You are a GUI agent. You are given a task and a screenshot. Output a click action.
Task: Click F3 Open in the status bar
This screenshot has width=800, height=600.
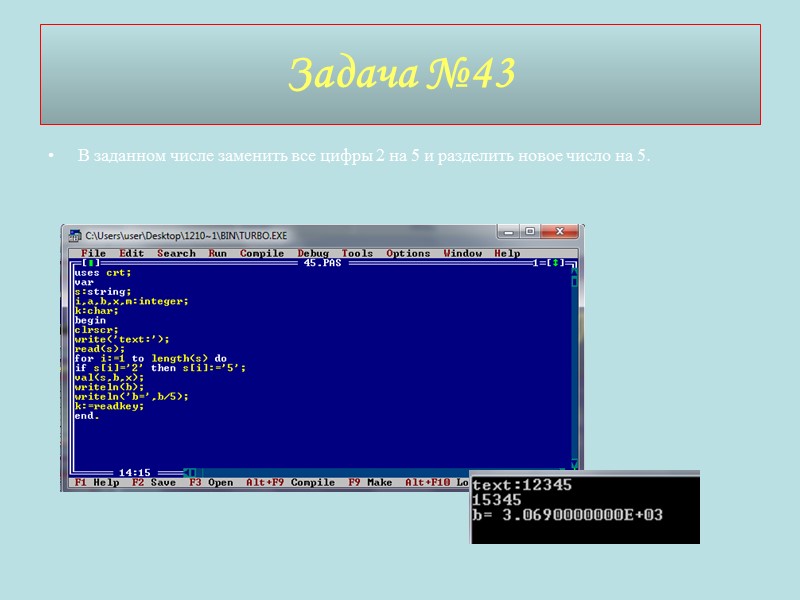pos(211,482)
